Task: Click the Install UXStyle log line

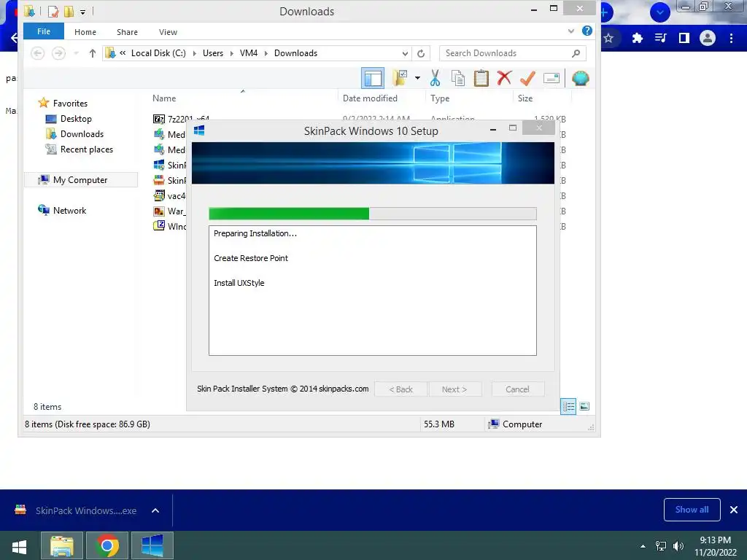Action: 239,283
